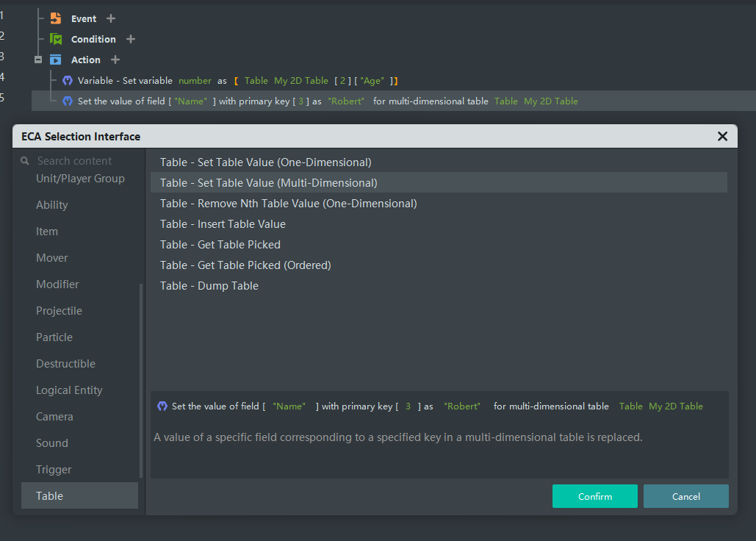This screenshot has height=541, width=756.
Task: Click My 2D Table in Set field row
Action: coord(550,101)
